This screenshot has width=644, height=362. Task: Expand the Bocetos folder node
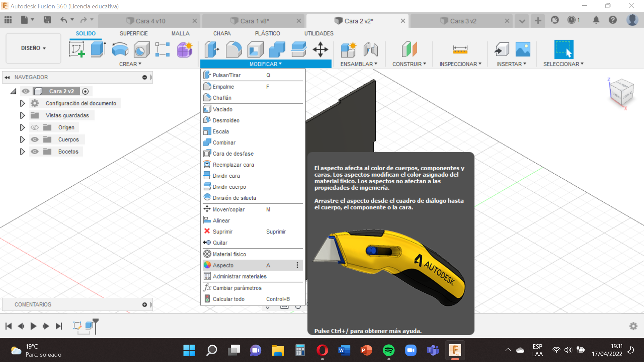(22, 152)
